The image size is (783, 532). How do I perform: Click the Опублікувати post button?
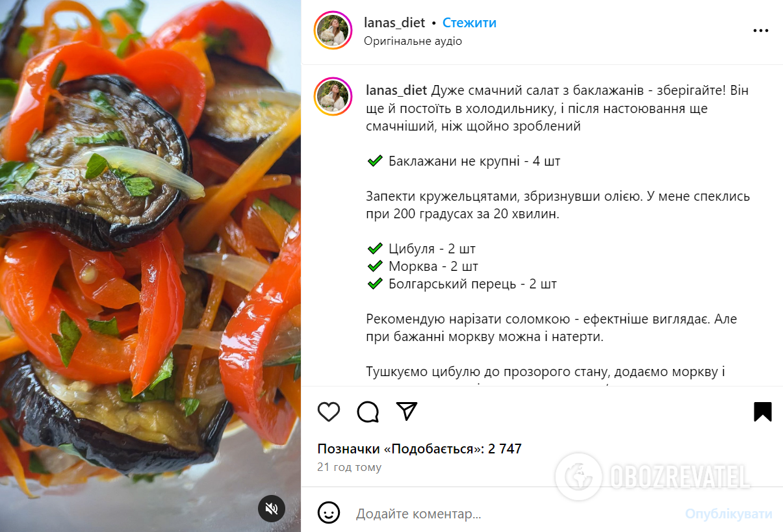click(x=728, y=514)
